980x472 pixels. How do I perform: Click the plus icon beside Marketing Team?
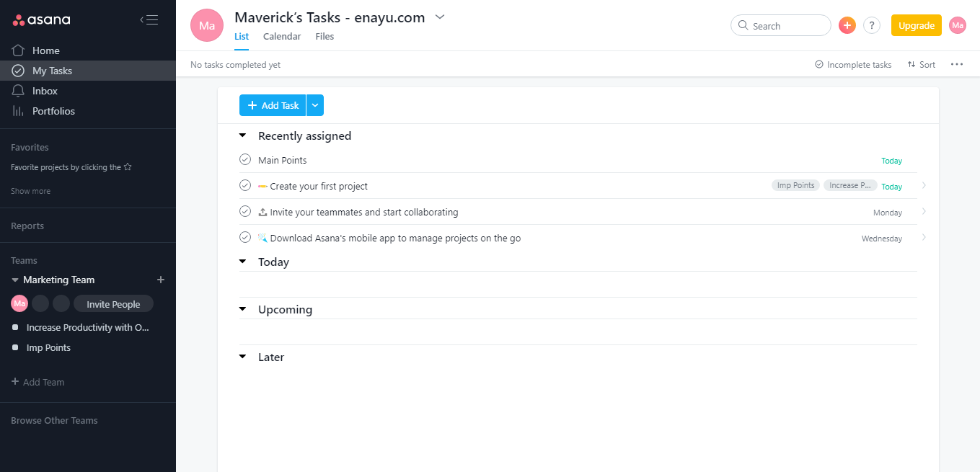(x=161, y=280)
